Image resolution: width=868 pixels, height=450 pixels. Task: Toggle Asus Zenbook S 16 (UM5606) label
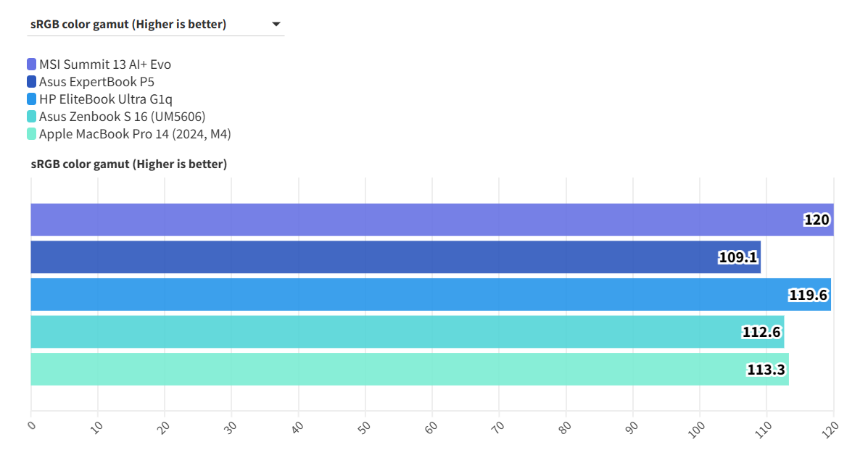(122, 117)
